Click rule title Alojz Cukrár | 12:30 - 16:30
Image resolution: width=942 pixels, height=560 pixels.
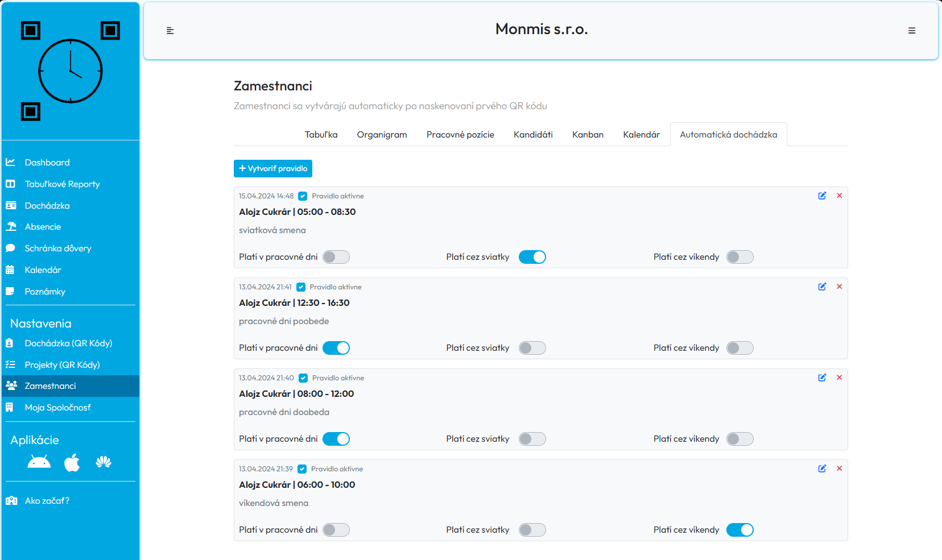coord(294,303)
